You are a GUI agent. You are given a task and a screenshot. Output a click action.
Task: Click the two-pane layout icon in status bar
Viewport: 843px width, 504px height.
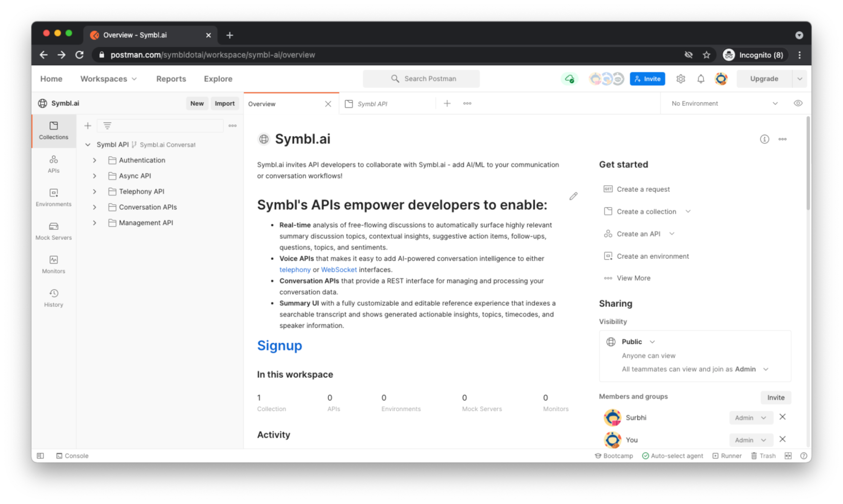tap(788, 456)
